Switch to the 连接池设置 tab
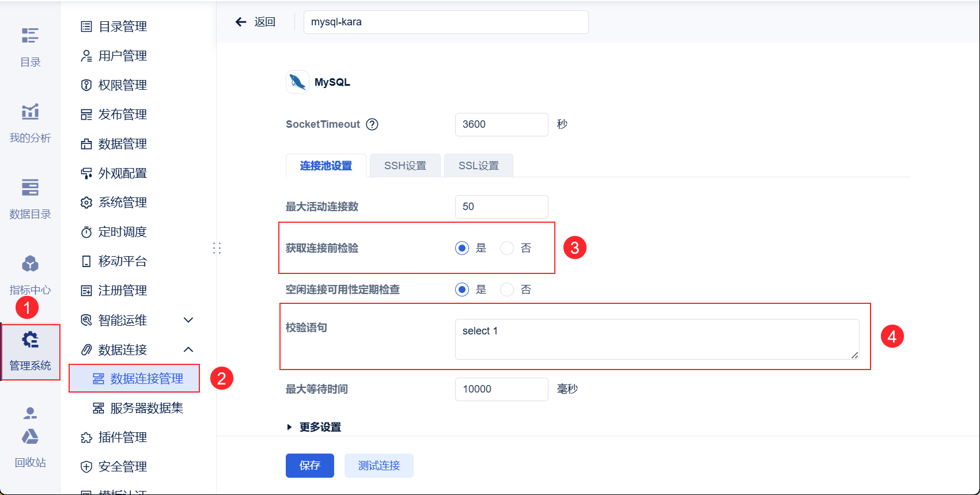 326,166
